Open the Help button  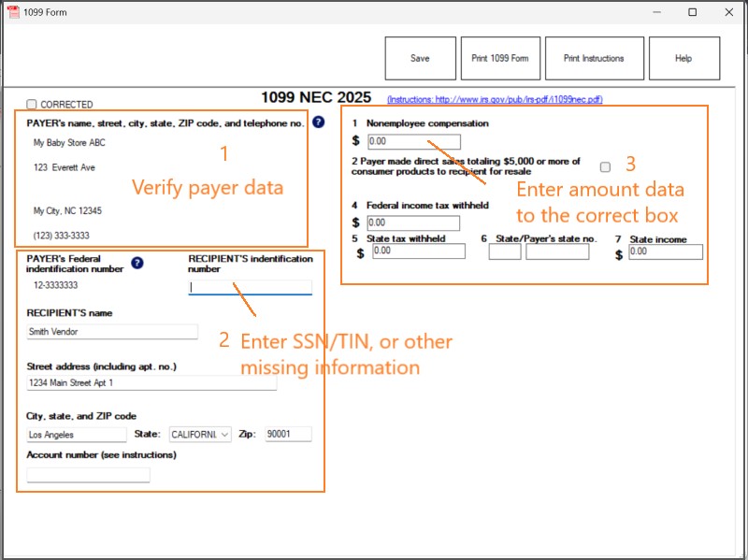[x=683, y=58]
